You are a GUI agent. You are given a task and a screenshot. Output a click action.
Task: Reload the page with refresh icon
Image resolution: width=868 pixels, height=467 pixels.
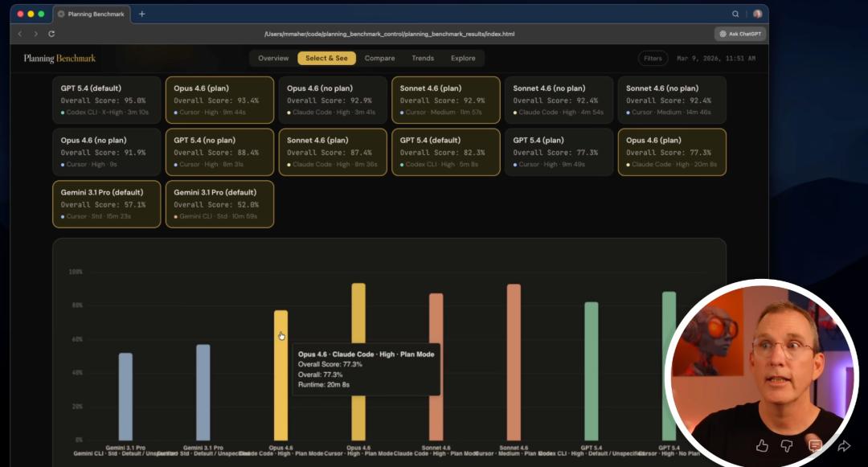click(51, 34)
